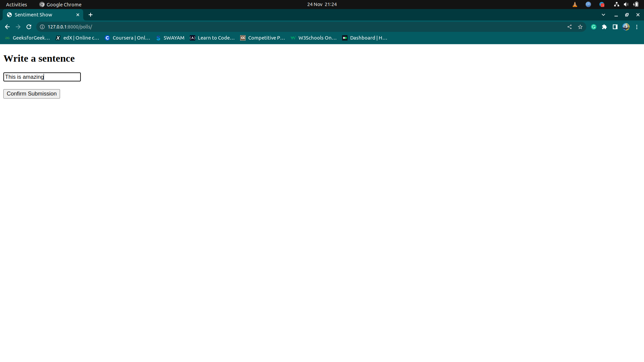644x362 pixels.
Task: Open the Grammarly extension icon
Action: click(594, 27)
